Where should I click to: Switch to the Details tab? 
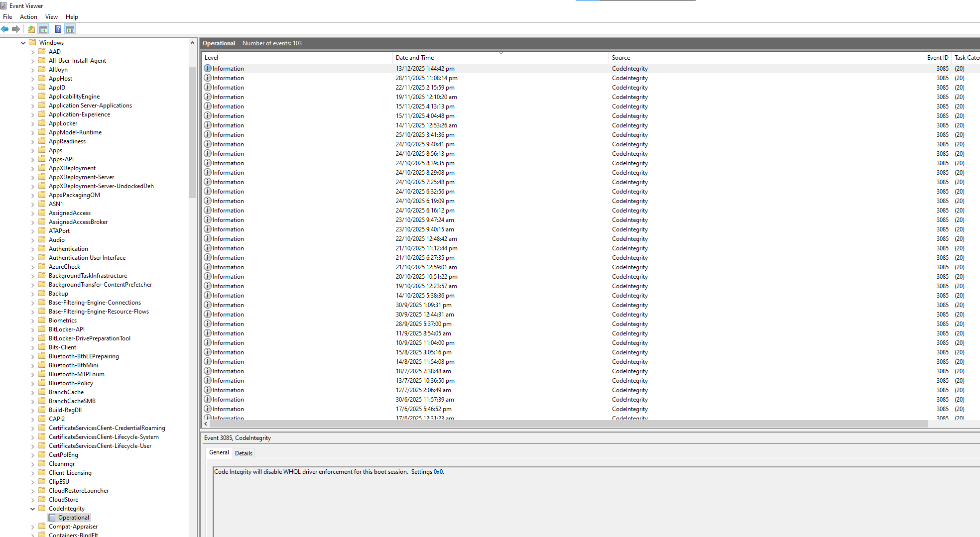[244, 453]
